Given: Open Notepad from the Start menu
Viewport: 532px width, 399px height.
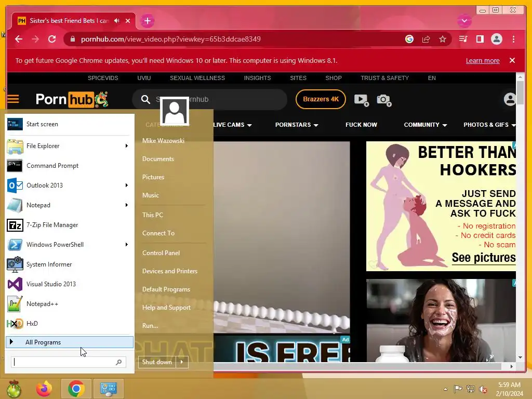Looking at the screenshot, I should [70, 205].
